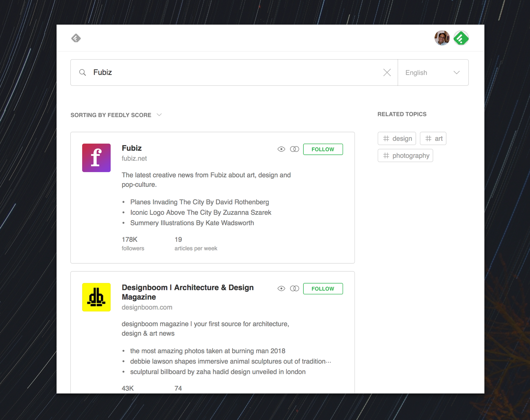Click the similar feeds icon for Designboom
This screenshot has height=420, width=530.
point(294,289)
